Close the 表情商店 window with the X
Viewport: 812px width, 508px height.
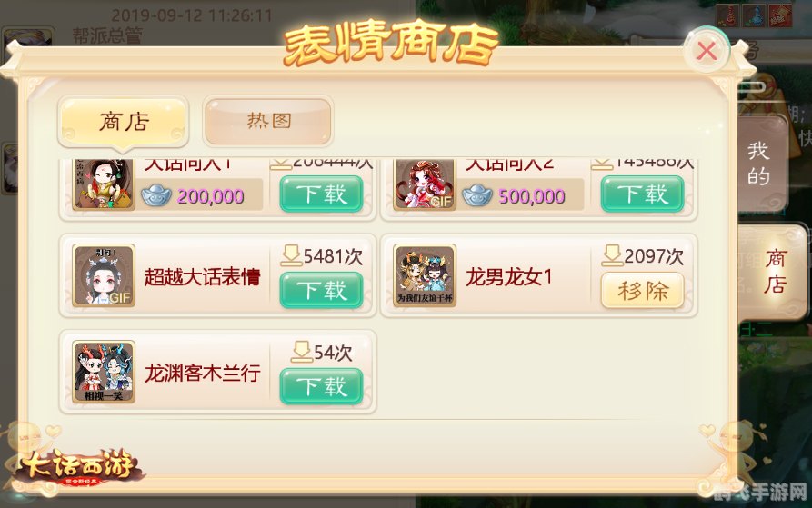706,51
